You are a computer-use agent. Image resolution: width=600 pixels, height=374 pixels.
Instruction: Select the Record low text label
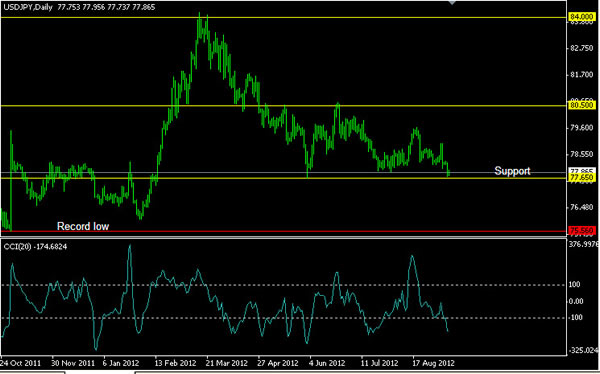(83, 226)
